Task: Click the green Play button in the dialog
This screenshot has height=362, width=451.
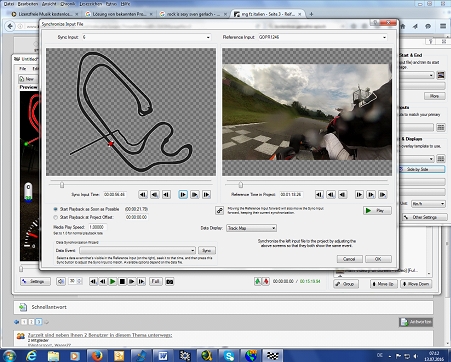Action: [x=377, y=210]
